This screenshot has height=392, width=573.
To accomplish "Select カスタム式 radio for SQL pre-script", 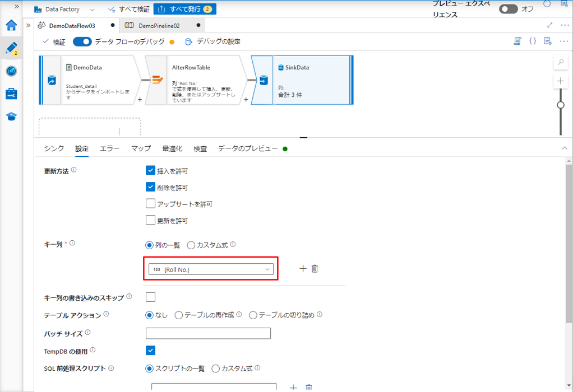I will [x=216, y=368].
